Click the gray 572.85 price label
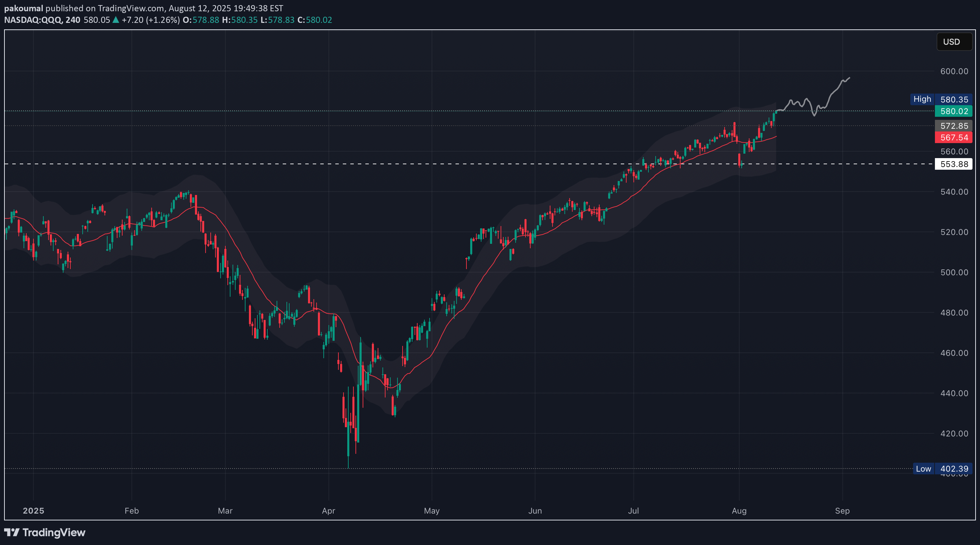This screenshot has height=545, width=980. (x=954, y=126)
